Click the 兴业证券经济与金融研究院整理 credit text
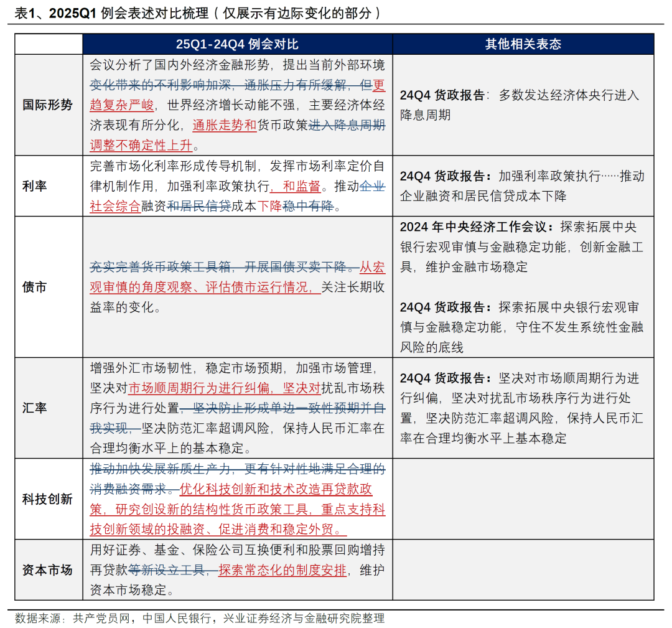 (302, 619)
